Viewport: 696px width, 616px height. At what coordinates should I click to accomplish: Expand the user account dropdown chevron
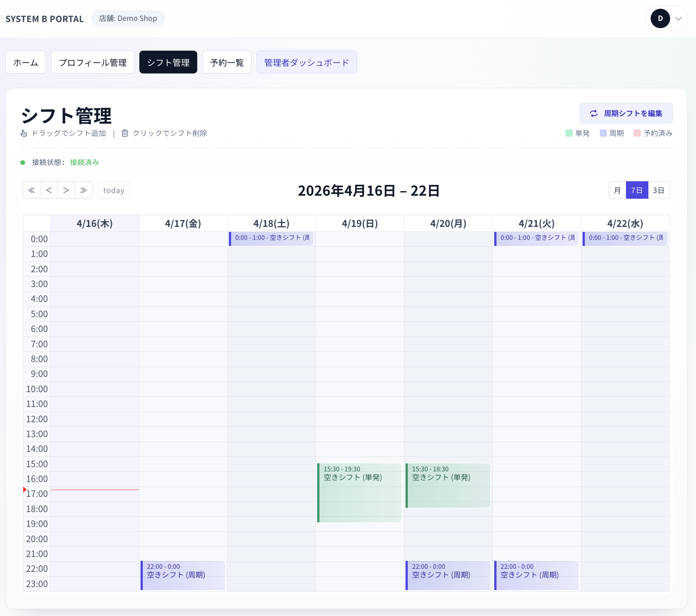coord(678,18)
